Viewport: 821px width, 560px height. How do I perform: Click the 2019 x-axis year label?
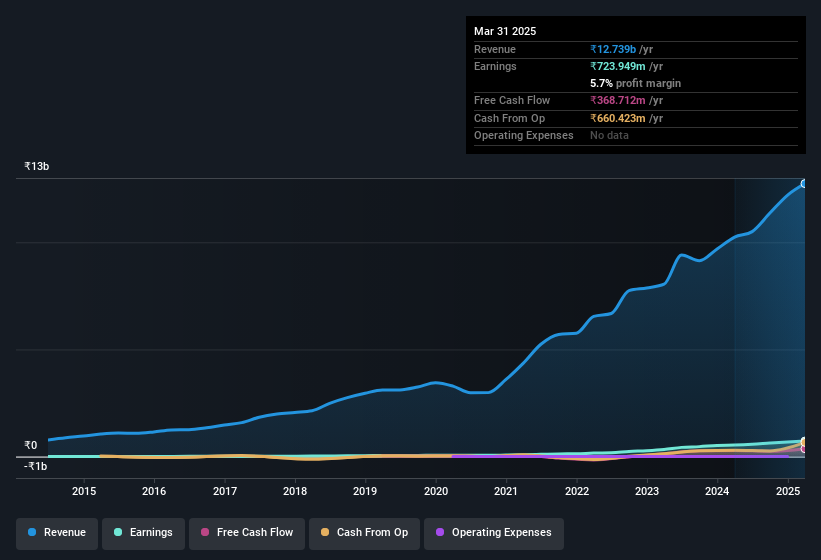point(365,491)
